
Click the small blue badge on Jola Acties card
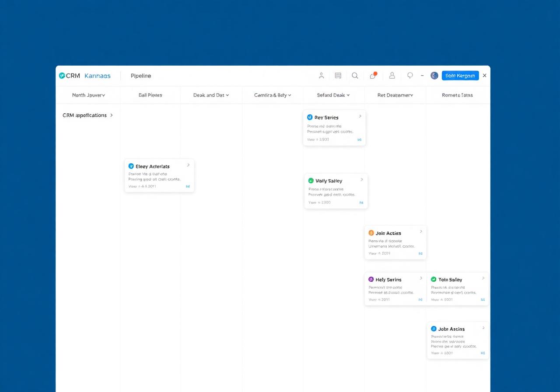click(420, 253)
